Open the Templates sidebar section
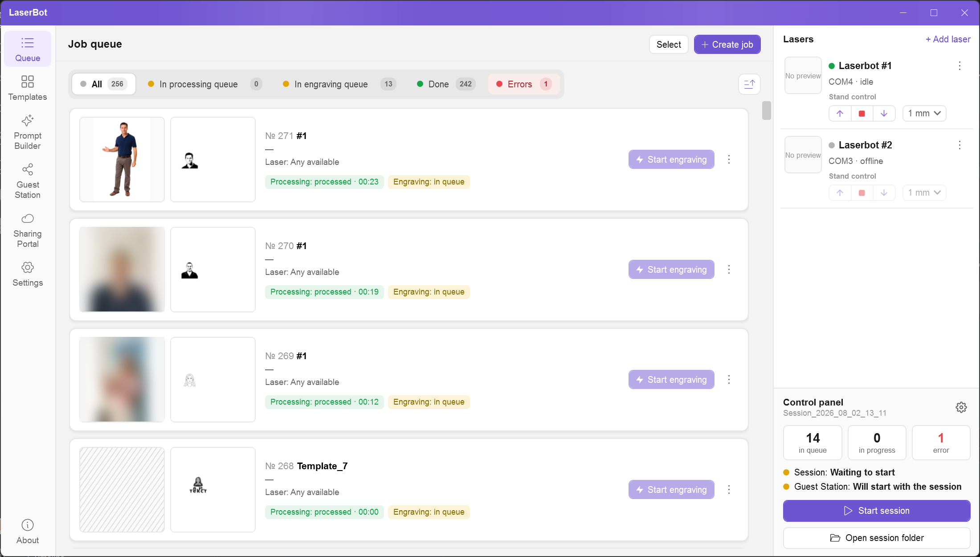Viewport: 980px width, 557px height. pyautogui.click(x=28, y=88)
